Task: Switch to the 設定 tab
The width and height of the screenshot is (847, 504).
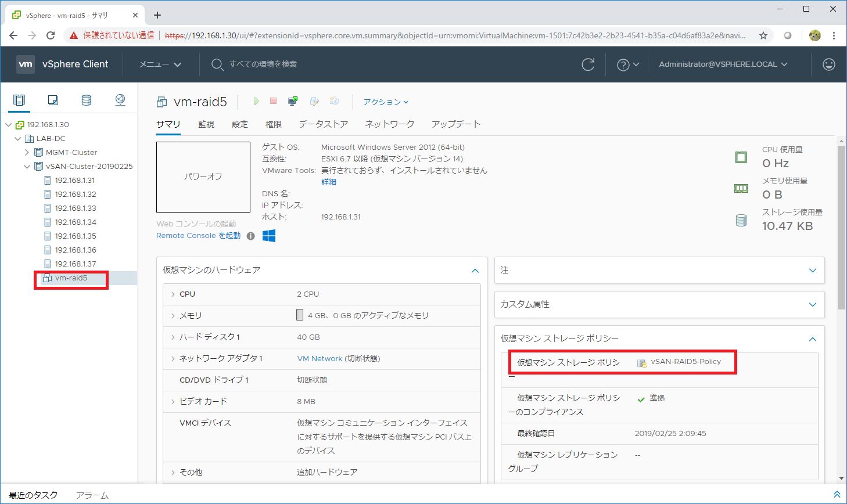Action: [x=240, y=124]
